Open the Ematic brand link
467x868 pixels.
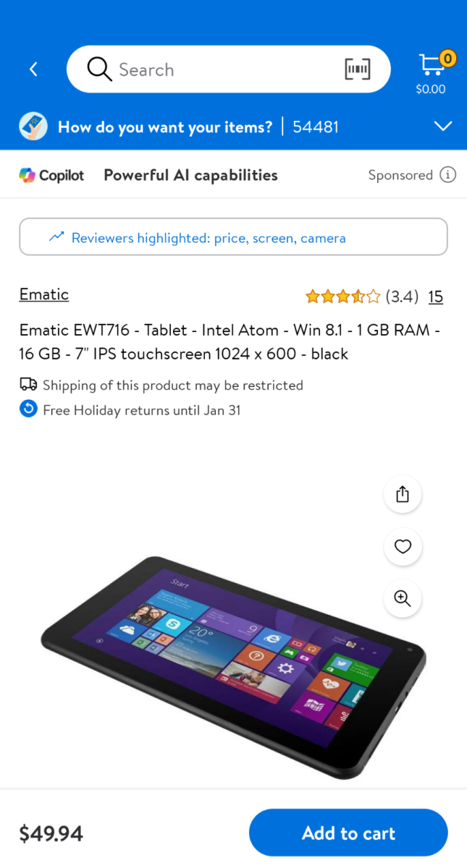[x=44, y=294]
